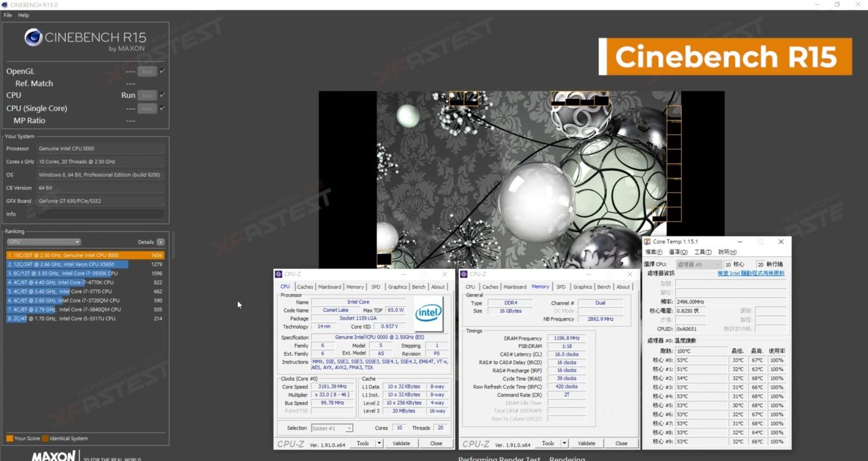Click the Cinebench Info input field
This screenshot has height=461, width=868.
pos(101,214)
